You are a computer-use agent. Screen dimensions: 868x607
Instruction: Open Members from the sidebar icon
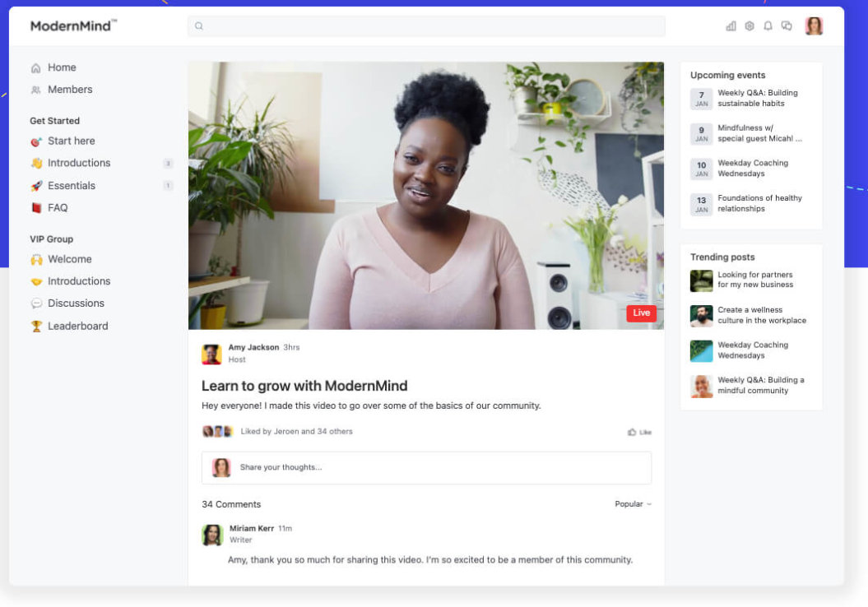[37, 90]
